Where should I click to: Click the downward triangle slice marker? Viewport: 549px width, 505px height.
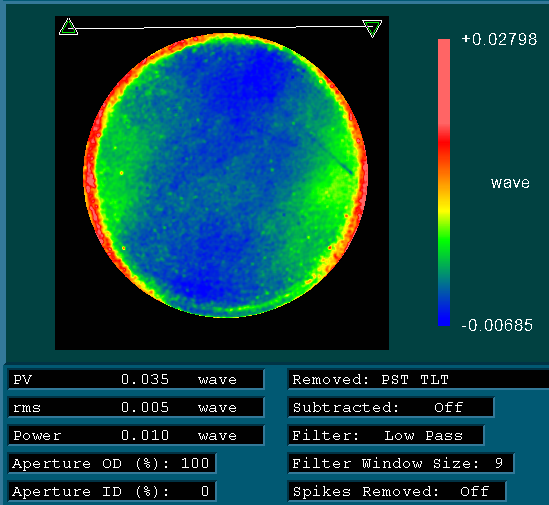tap(372, 28)
